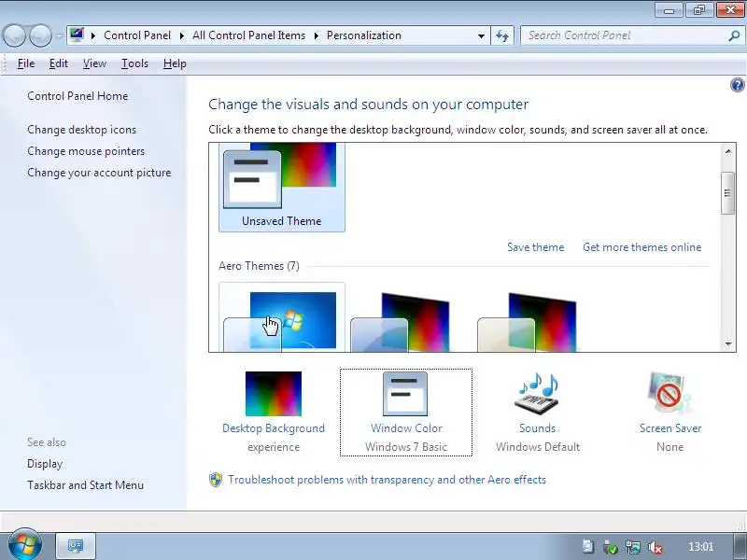Open the Window Color icon
747x560 pixels.
tap(405, 394)
